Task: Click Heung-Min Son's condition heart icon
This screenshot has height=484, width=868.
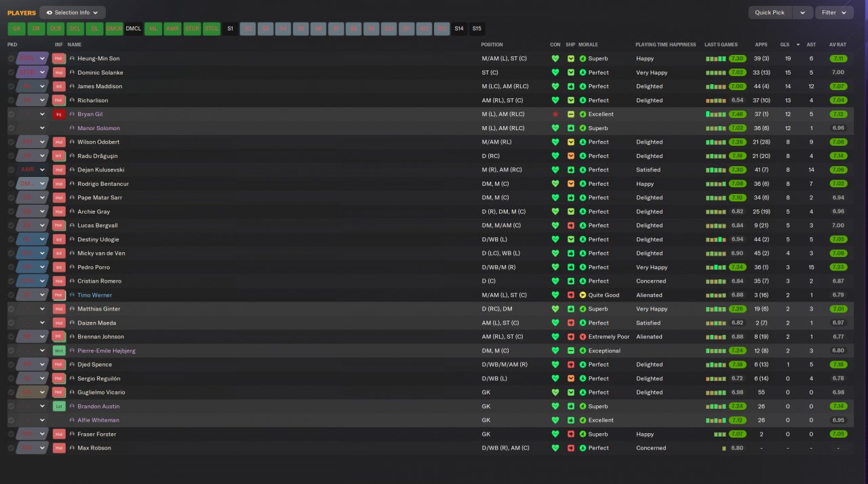Action: (x=555, y=58)
